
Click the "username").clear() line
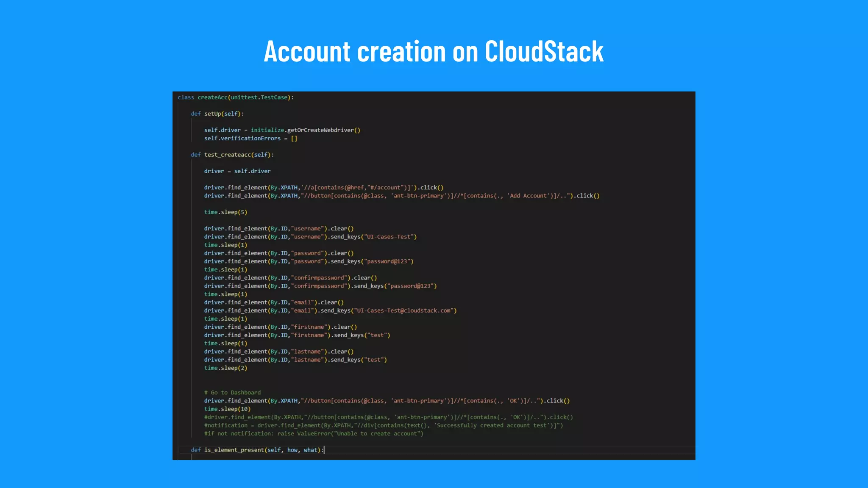(279, 229)
